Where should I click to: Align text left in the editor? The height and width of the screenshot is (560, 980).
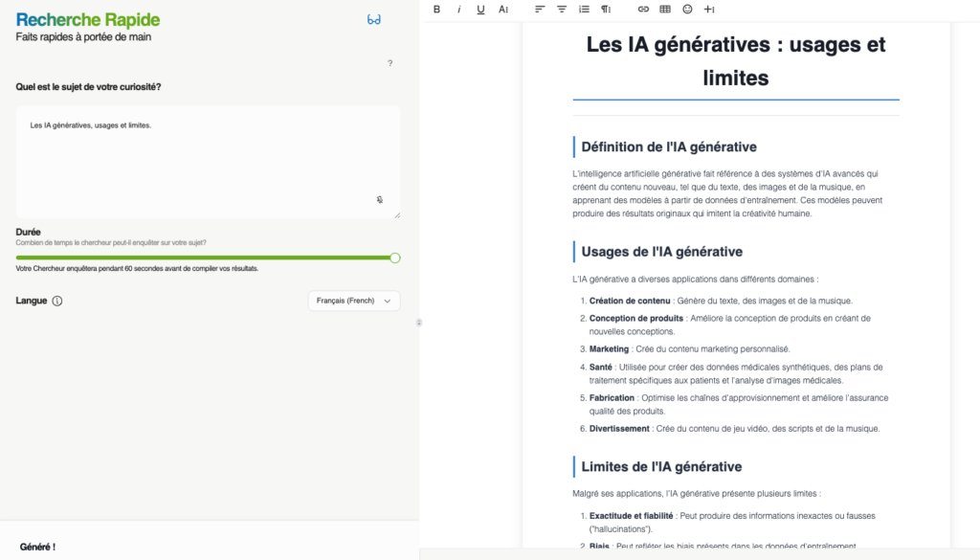(540, 10)
